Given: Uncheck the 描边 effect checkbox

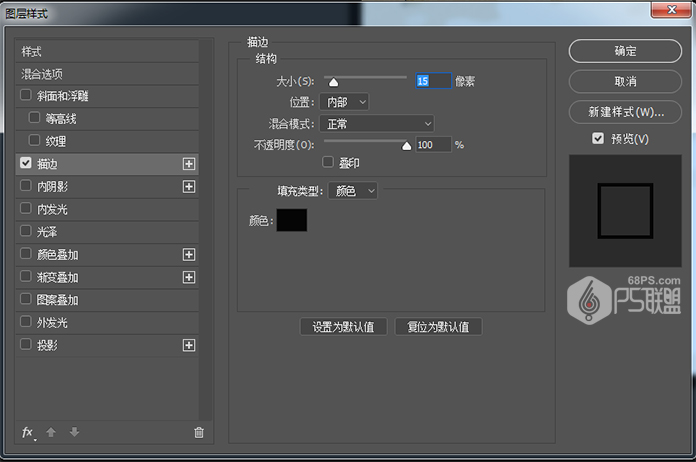Looking at the screenshot, I should coord(26,163).
